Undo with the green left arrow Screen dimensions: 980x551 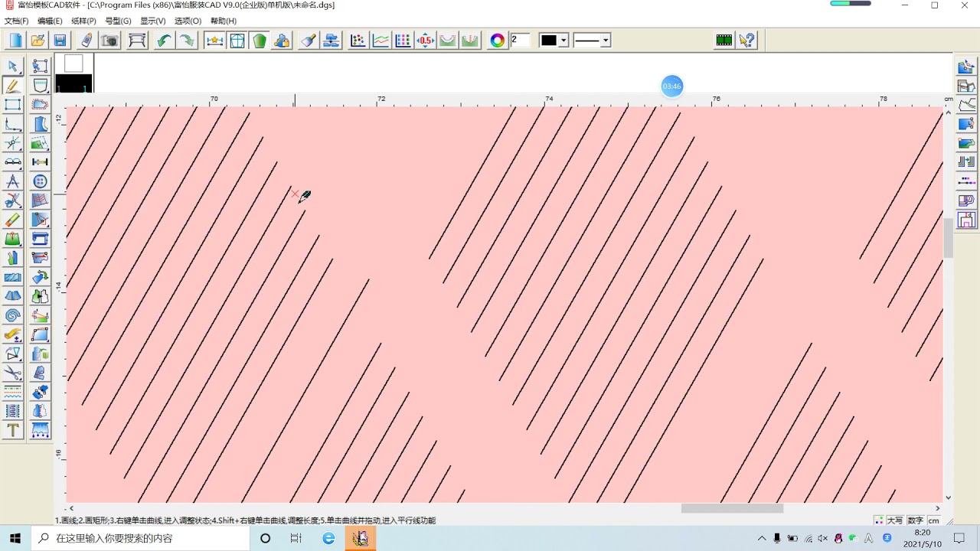click(164, 41)
